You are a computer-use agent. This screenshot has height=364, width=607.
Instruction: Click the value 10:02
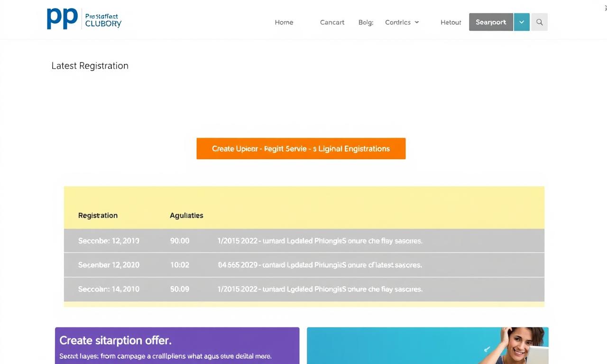180,265
